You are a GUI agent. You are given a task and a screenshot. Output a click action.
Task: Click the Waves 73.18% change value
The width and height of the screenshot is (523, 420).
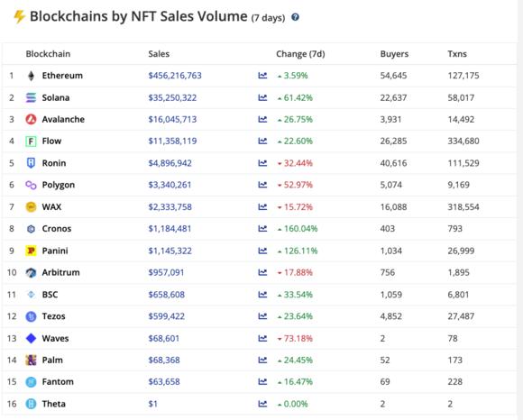pos(298,339)
